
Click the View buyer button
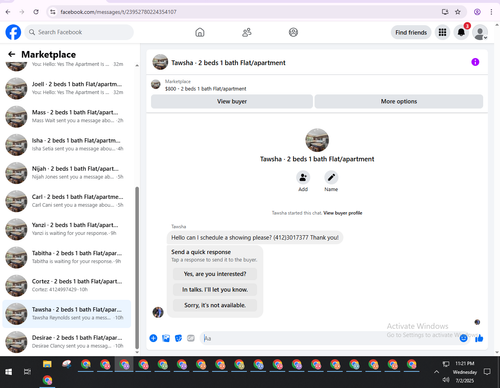[232, 101]
